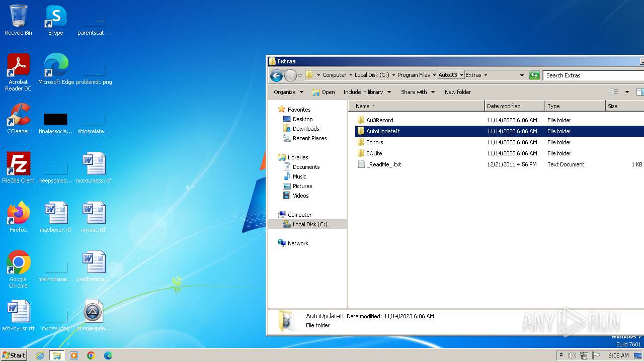The width and height of the screenshot is (644, 362).
Task: Show hidden tray icons arrow
Action: [561, 355]
